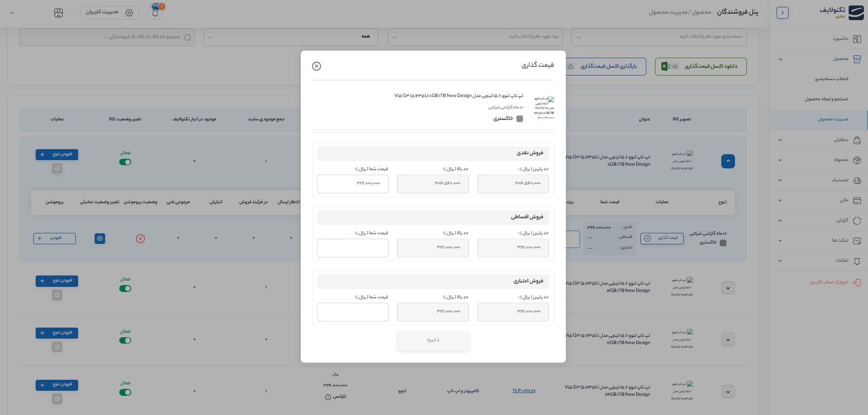This screenshot has width=868, height=415.
Task: Click the copy icon under first افزودن تنوع
Action: tap(57, 169)
